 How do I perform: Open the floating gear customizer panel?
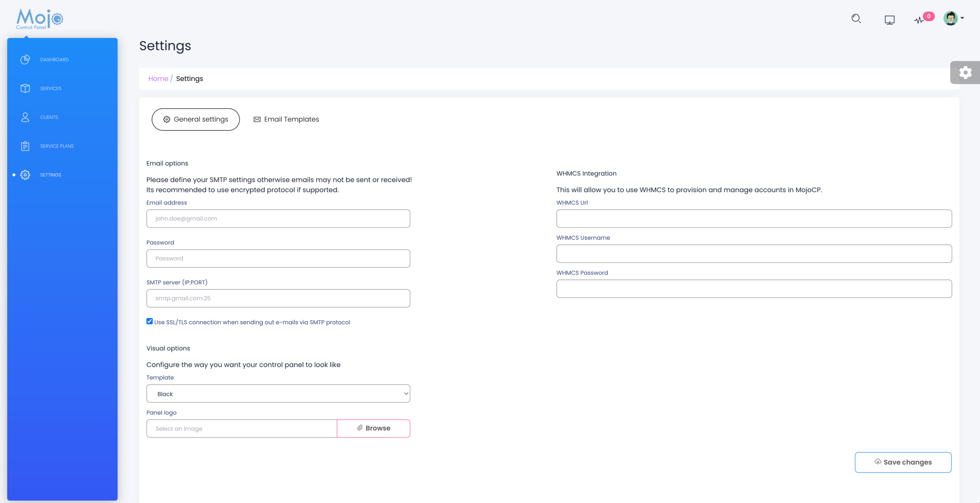(965, 72)
